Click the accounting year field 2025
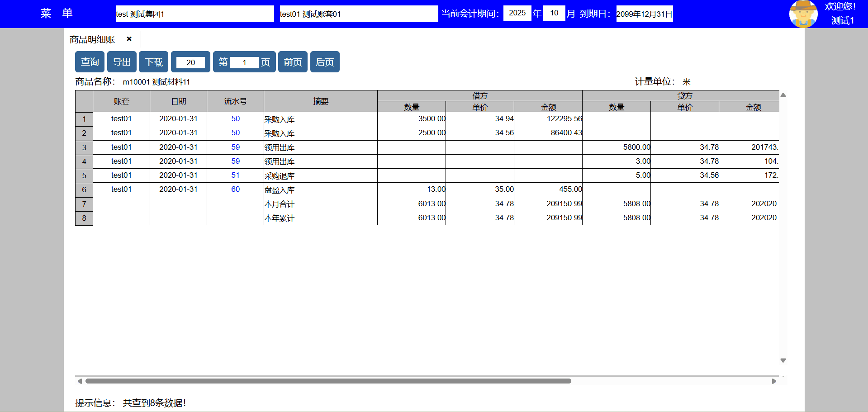Screen dimensions: 868x412 tap(517, 13)
